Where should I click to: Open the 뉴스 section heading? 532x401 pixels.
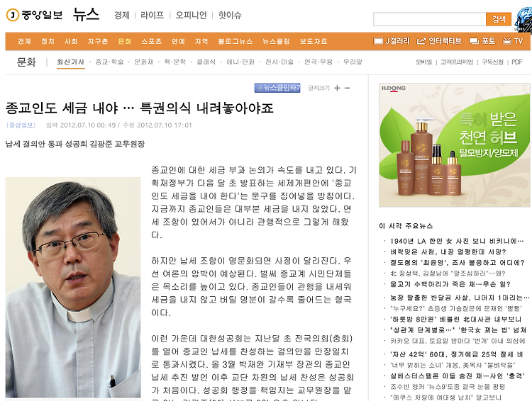coord(86,15)
